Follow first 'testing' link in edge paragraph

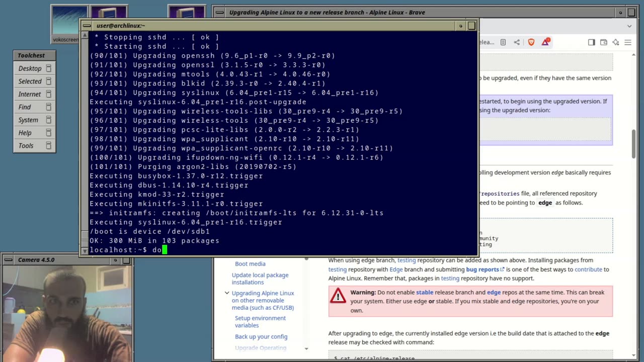pos(407,260)
